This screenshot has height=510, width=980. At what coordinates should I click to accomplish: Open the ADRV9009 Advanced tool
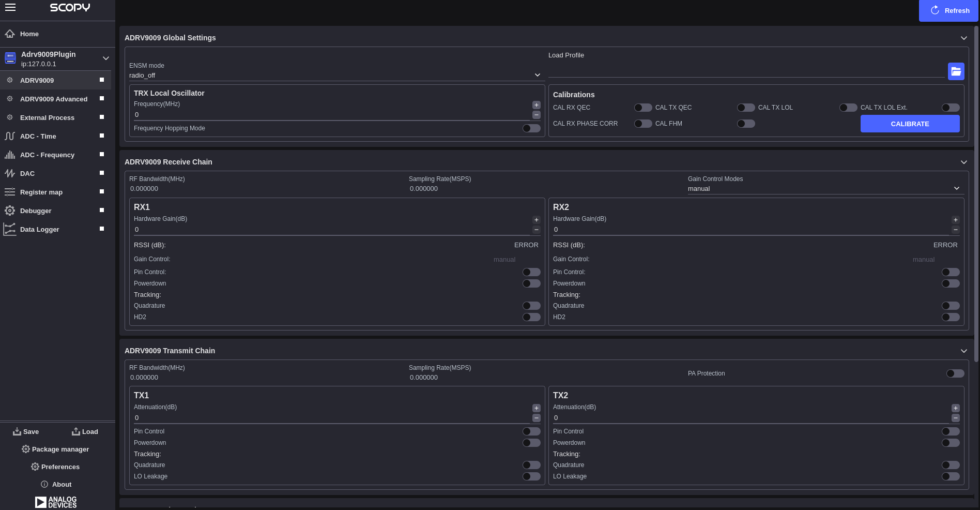[55, 99]
